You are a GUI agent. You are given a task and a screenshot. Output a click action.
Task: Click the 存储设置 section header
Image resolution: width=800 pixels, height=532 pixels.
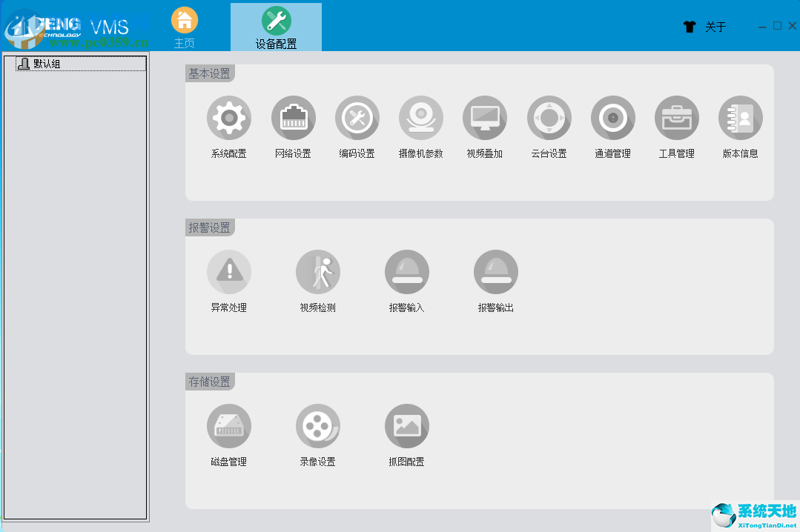(x=210, y=382)
